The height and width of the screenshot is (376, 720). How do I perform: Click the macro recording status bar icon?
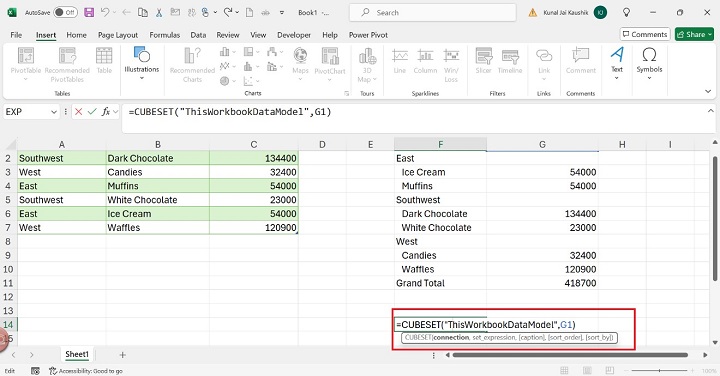click(35, 371)
